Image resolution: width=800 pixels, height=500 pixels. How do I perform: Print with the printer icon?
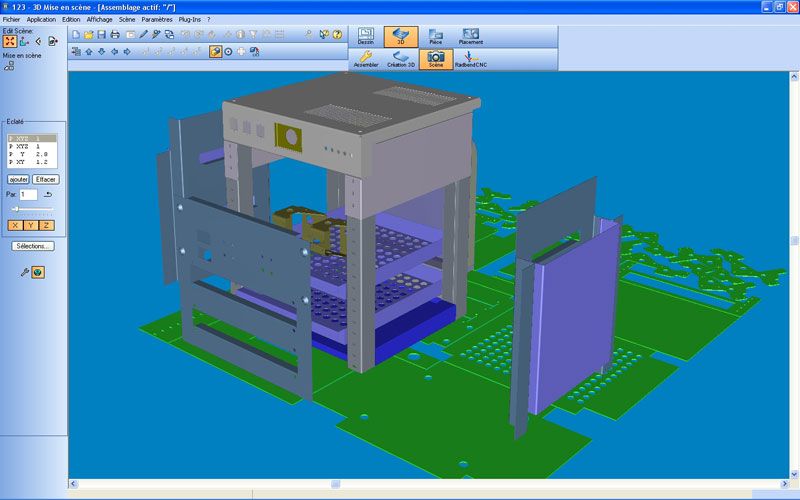pos(115,35)
